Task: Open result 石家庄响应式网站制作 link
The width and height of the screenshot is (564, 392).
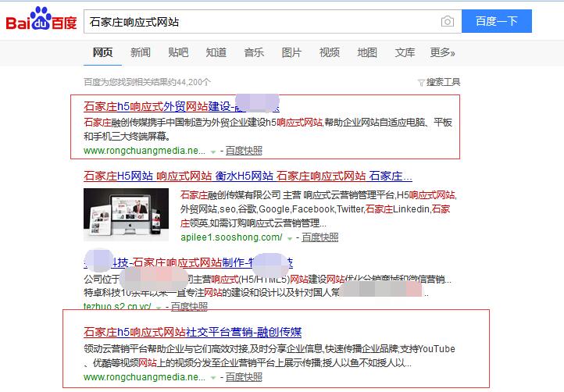Action: tap(188, 262)
